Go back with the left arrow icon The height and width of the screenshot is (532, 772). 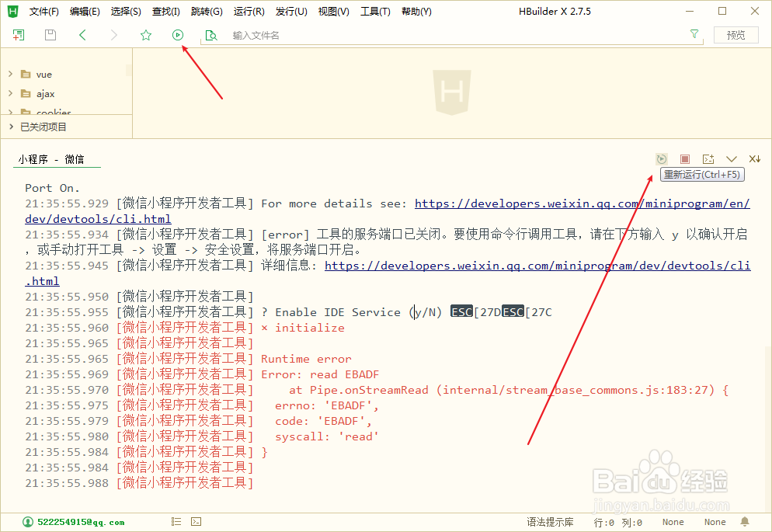pyautogui.click(x=82, y=35)
